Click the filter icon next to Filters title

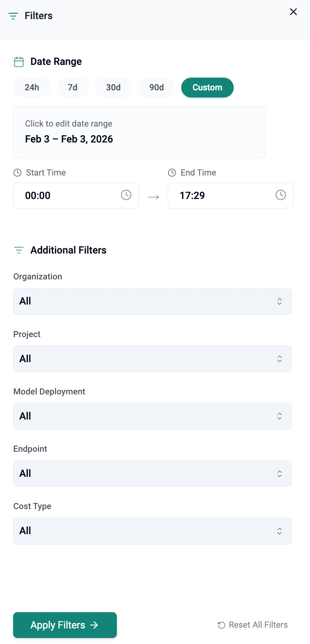[13, 16]
